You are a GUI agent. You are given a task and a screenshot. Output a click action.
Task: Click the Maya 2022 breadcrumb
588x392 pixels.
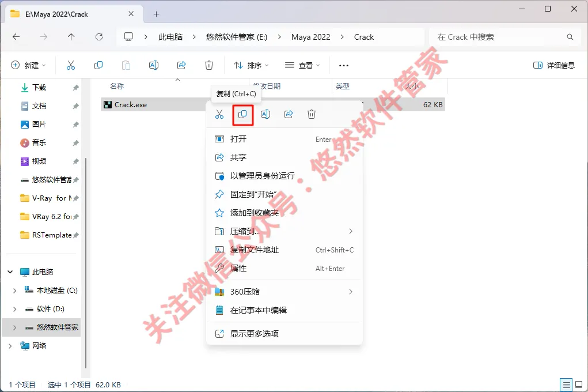[x=311, y=37]
